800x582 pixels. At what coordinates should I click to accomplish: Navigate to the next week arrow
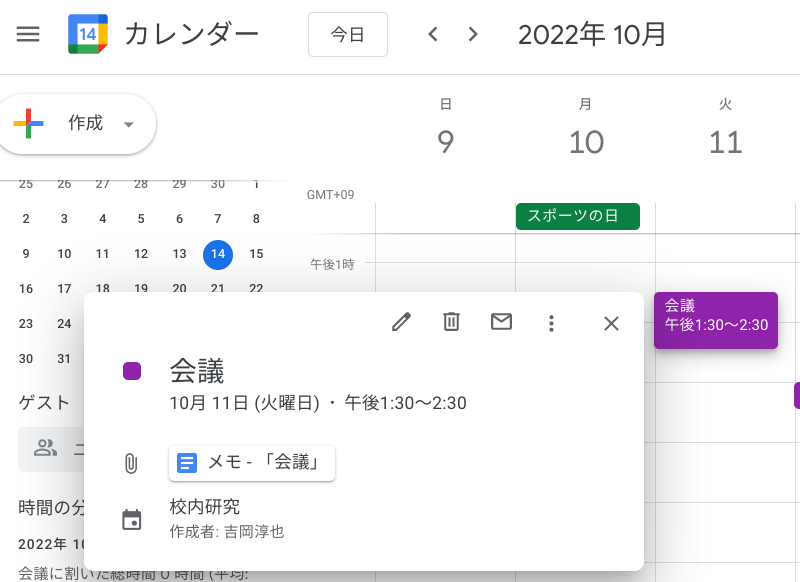473,34
